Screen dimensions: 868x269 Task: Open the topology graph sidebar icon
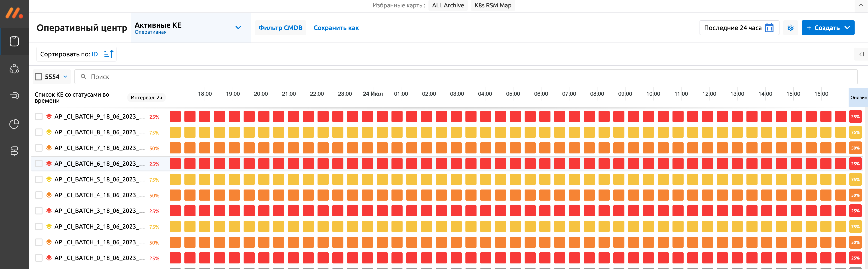pyautogui.click(x=14, y=69)
